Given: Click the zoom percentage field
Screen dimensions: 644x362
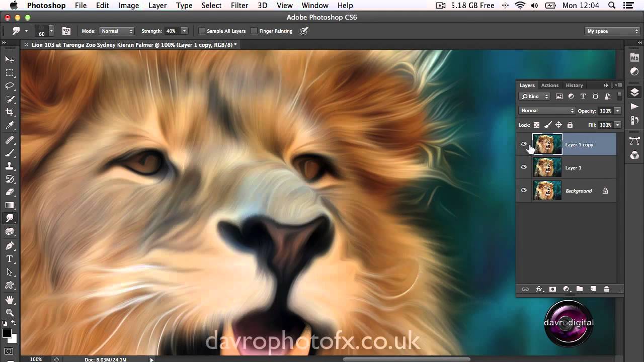Looking at the screenshot, I should [x=36, y=359].
